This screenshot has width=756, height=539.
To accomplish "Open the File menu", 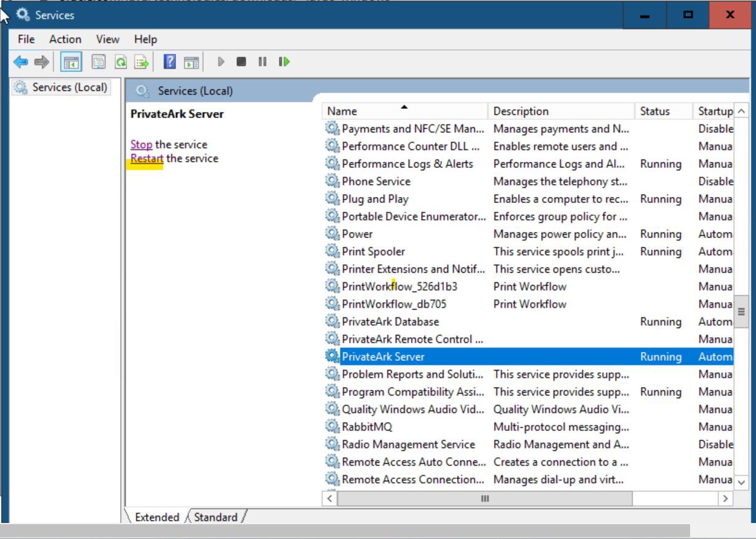I will 26,39.
